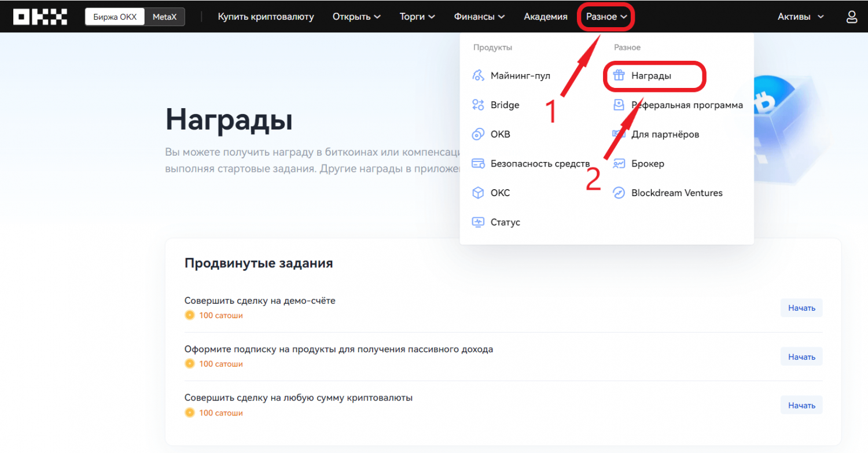868x453 pixels.
Task: Click the Rewards gift icon
Action: click(619, 76)
